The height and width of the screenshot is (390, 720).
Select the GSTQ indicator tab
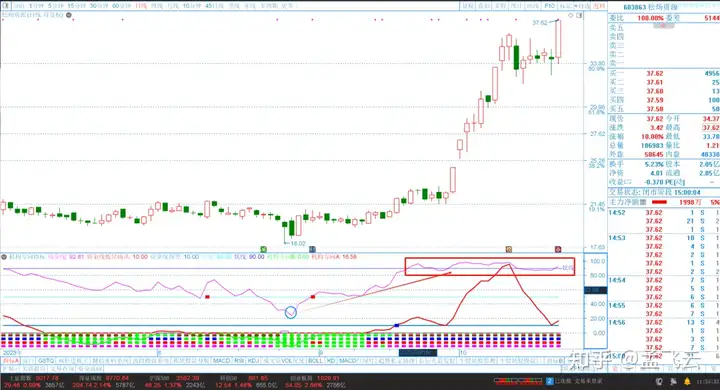(x=46, y=361)
